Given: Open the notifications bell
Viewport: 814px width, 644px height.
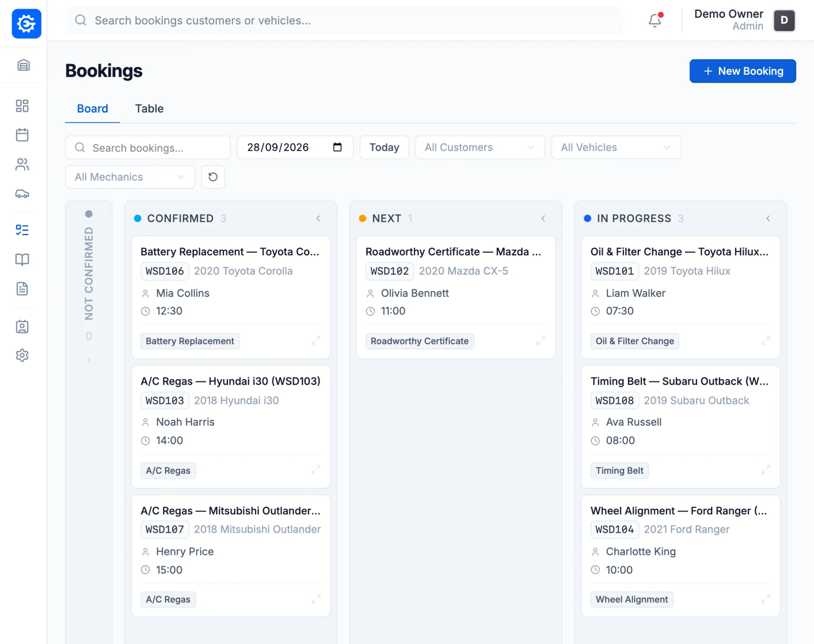Looking at the screenshot, I should (x=655, y=20).
